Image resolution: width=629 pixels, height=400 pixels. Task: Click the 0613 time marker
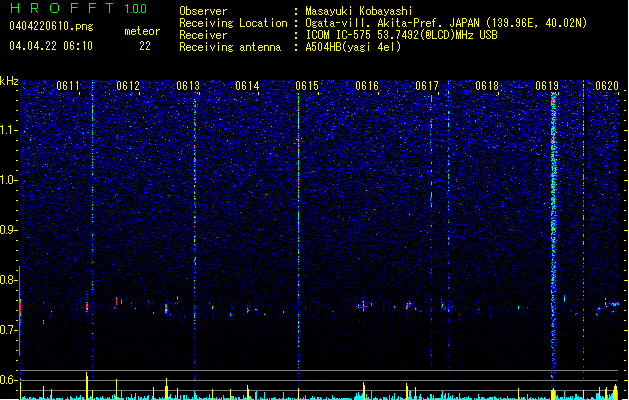click(x=188, y=86)
